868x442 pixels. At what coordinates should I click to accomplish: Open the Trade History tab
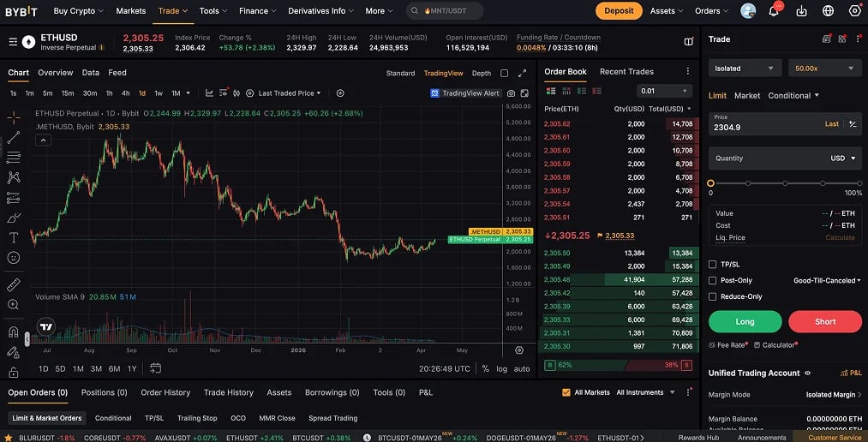point(229,392)
